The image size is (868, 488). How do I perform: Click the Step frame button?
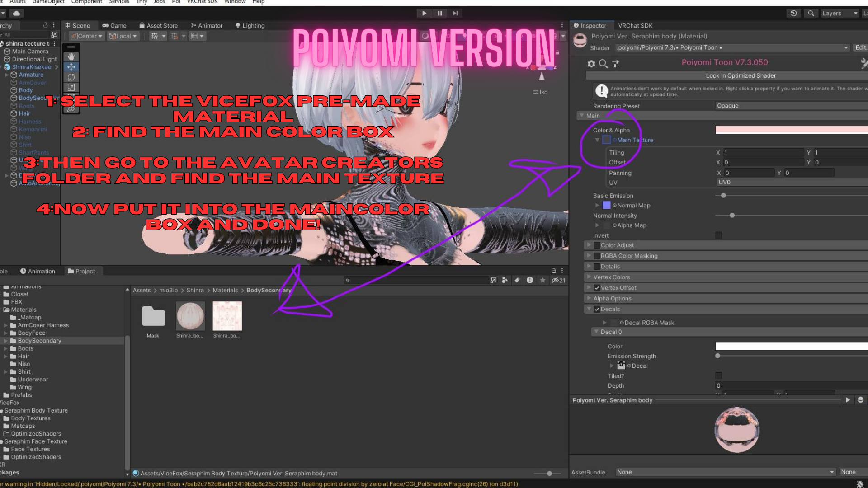pyautogui.click(x=455, y=13)
